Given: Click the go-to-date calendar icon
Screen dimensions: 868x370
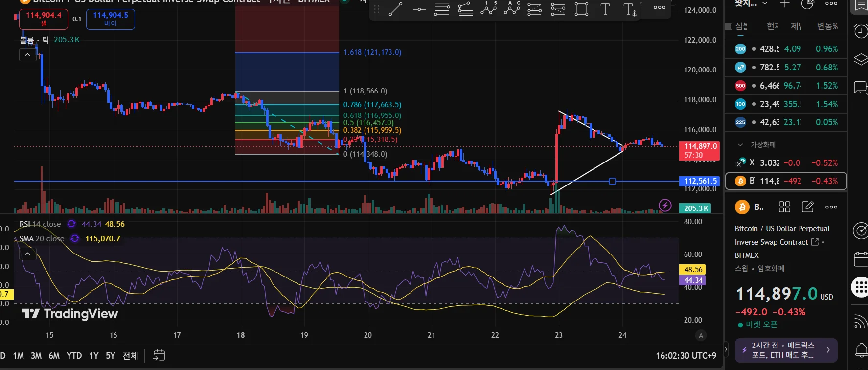Looking at the screenshot, I should [x=159, y=355].
